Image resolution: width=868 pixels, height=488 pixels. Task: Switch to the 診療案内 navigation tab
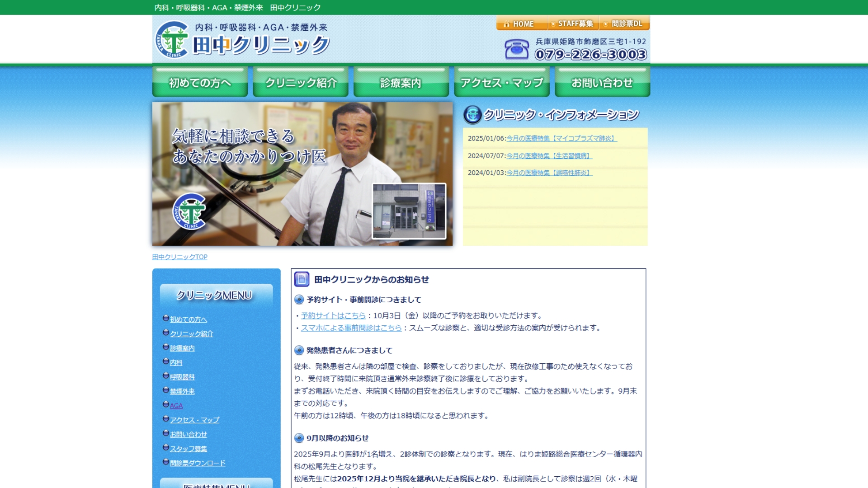[401, 82]
